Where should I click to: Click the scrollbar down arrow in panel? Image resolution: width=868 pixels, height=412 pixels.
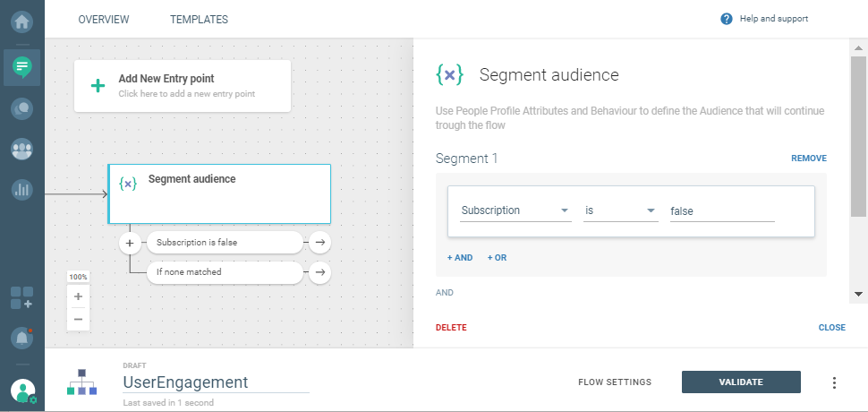click(x=859, y=294)
